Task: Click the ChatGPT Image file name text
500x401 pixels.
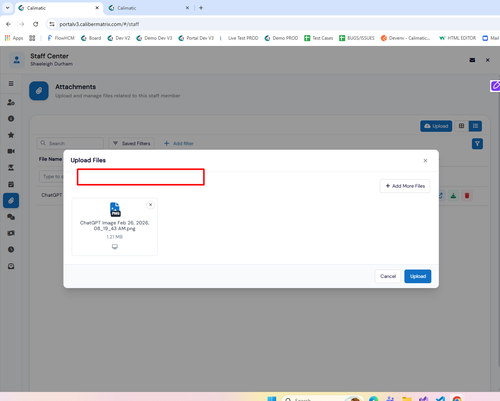Action: pyautogui.click(x=115, y=226)
